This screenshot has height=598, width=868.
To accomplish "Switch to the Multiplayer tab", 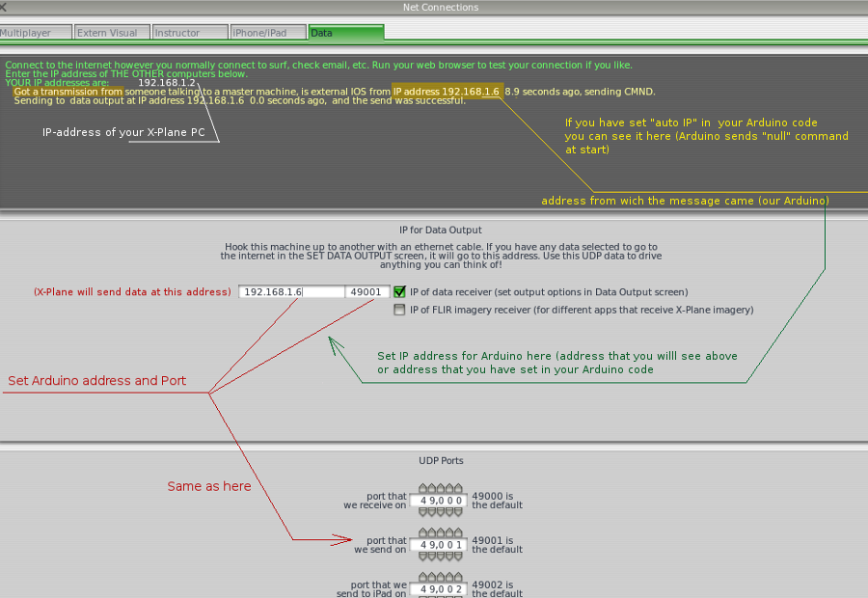I will pos(36,33).
